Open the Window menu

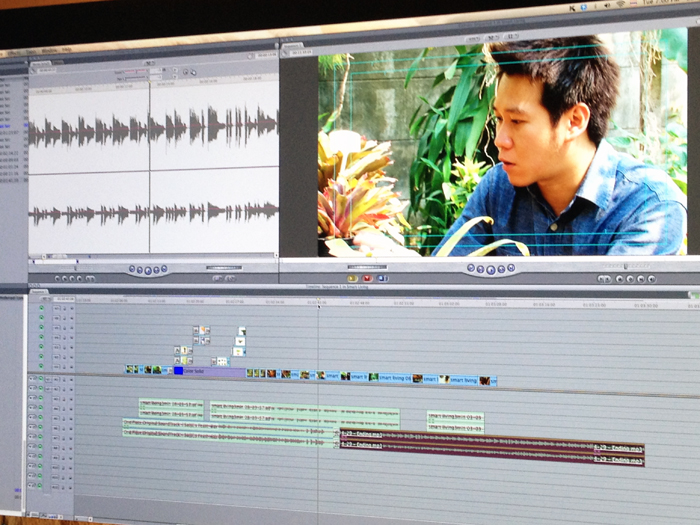point(49,51)
